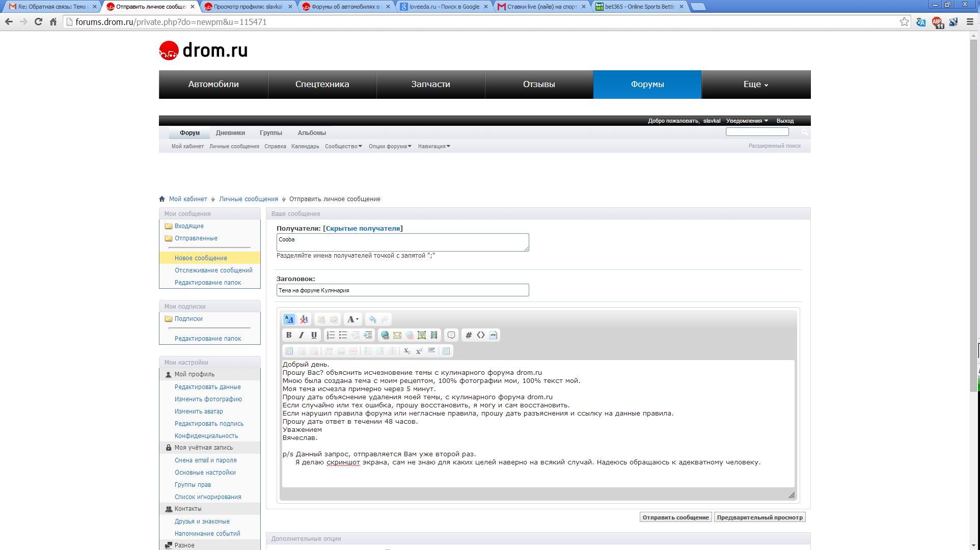Click the Заголовок title input field
The height and width of the screenshot is (550, 980).
[402, 290]
